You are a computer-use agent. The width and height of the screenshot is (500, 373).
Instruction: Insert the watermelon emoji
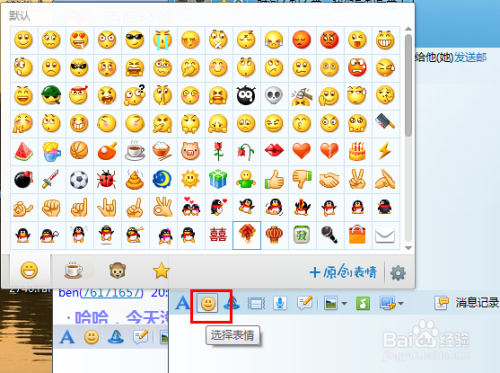click(24, 151)
